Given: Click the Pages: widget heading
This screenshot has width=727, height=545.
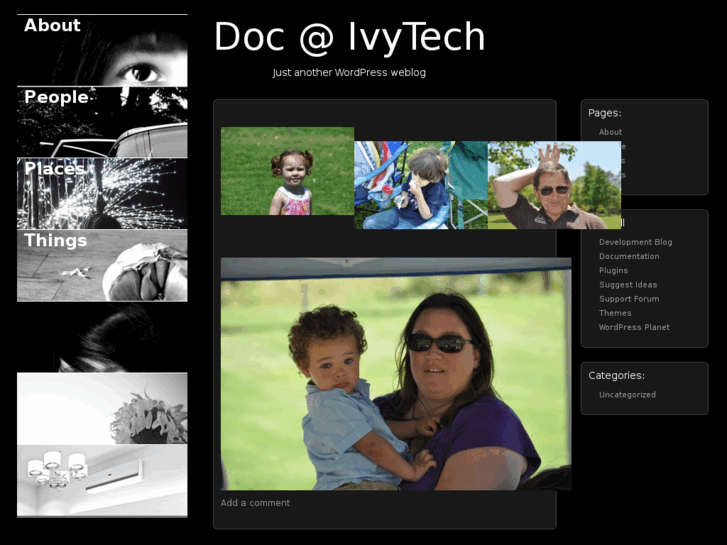Looking at the screenshot, I should tap(605, 113).
